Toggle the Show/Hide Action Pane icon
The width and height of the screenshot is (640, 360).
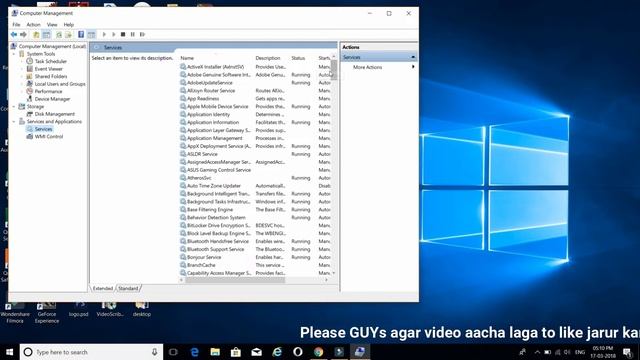91,35
